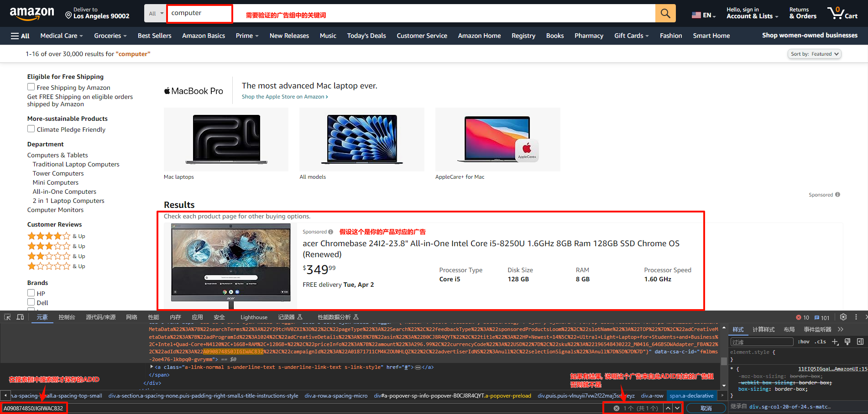Image resolution: width=868 pixels, height=414 pixels.
Task: Open the search category All dropdown
Action: click(156, 14)
